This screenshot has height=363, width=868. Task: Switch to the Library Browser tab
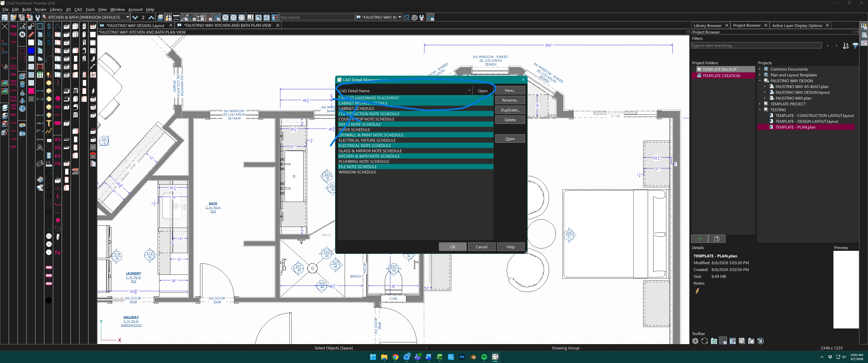[x=707, y=26]
